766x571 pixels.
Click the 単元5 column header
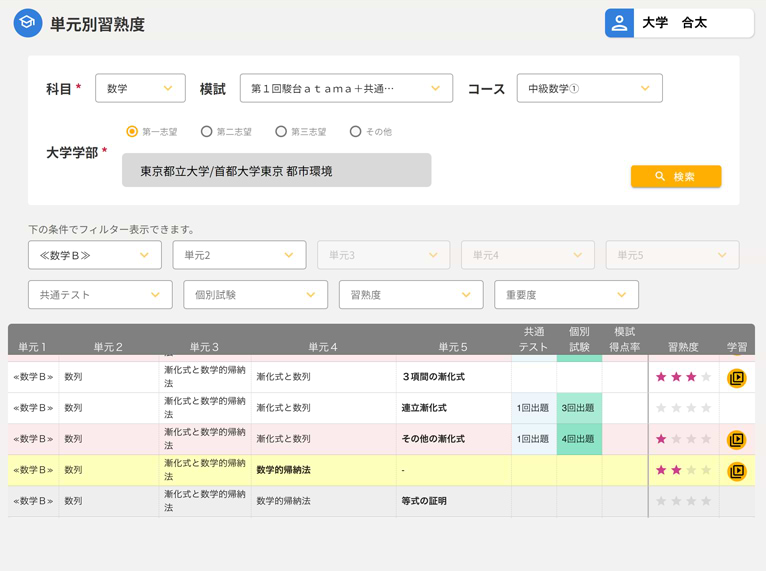click(452, 347)
